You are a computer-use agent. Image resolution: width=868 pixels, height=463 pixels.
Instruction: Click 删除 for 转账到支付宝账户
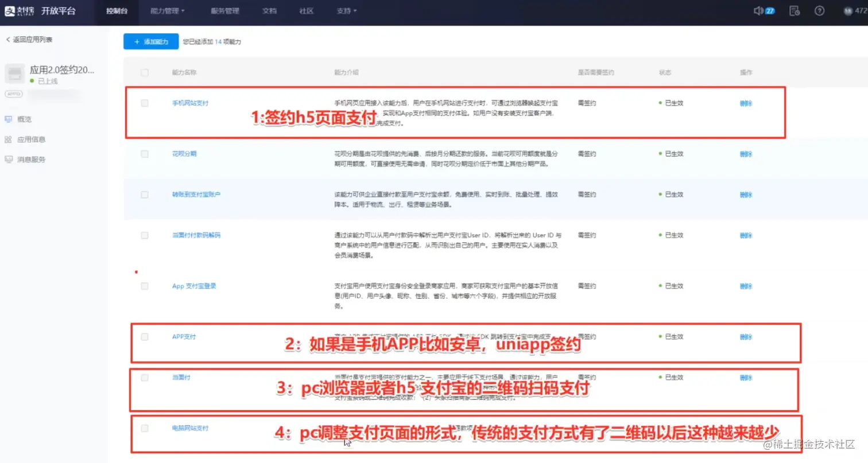point(746,194)
